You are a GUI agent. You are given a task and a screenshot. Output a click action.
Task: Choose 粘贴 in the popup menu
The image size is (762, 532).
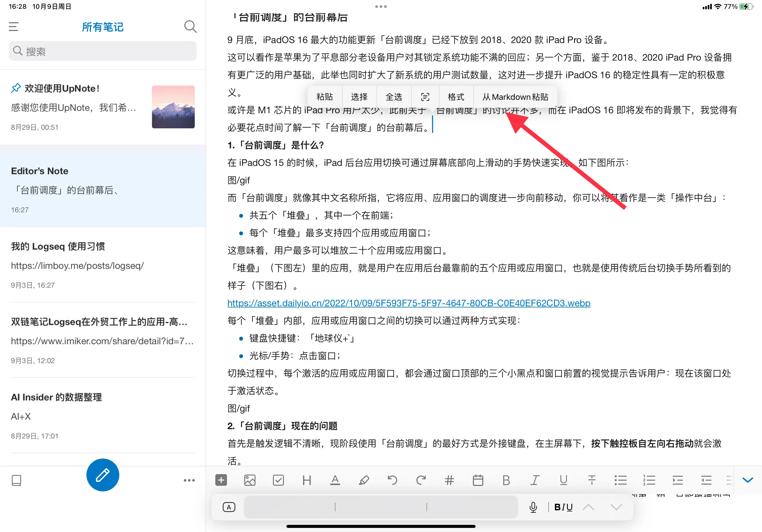[324, 97]
